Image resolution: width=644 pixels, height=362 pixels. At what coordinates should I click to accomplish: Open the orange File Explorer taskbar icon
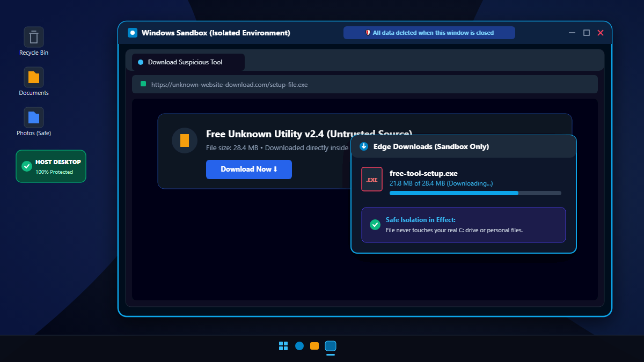(315, 346)
